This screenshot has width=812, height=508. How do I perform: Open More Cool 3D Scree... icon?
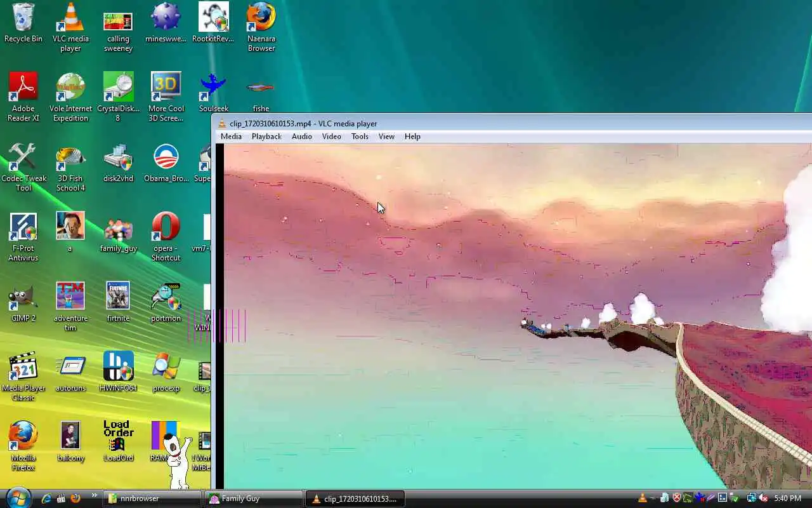[166, 98]
